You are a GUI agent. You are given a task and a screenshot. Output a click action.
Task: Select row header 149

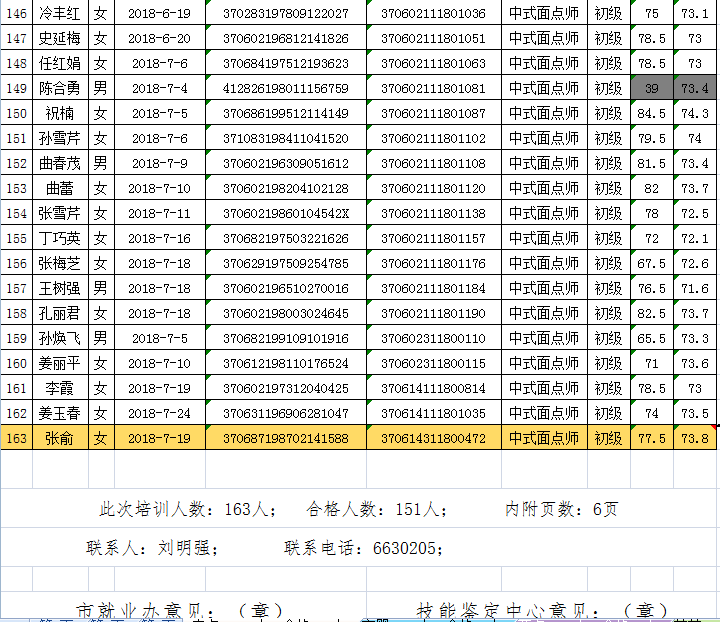(x=16, y=88)
